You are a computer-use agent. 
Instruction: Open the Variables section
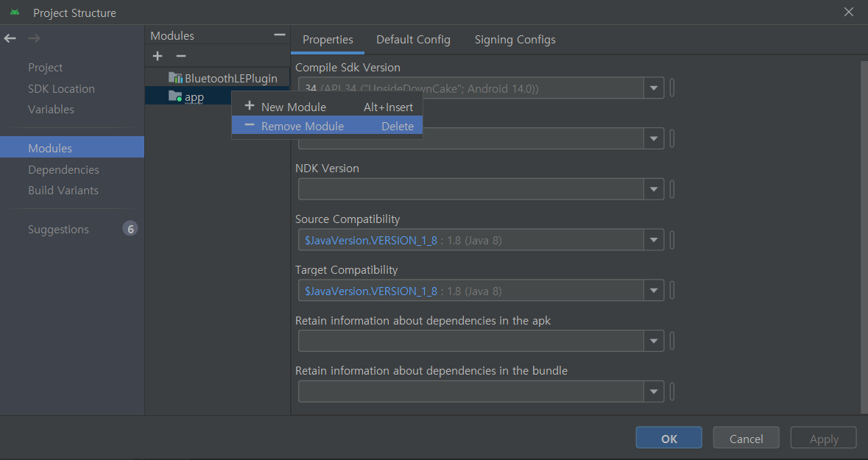click(x=51, y=110)
